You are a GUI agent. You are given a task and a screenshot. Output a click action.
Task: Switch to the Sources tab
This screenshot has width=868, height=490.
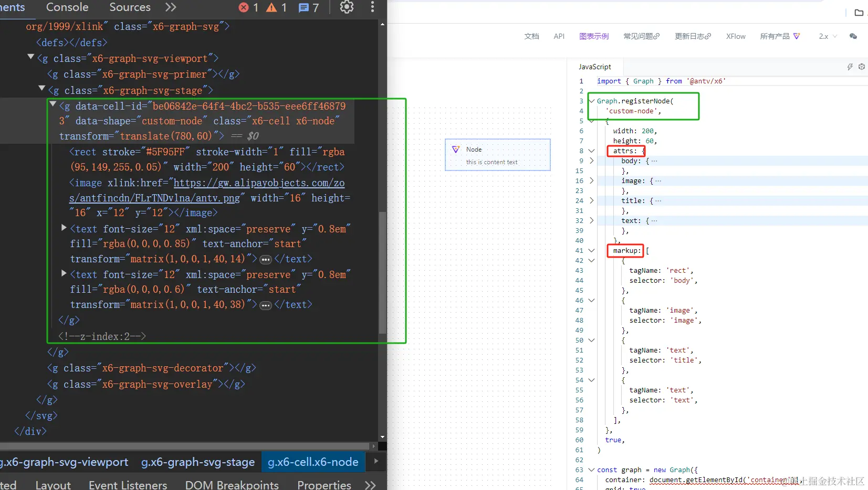130,7
